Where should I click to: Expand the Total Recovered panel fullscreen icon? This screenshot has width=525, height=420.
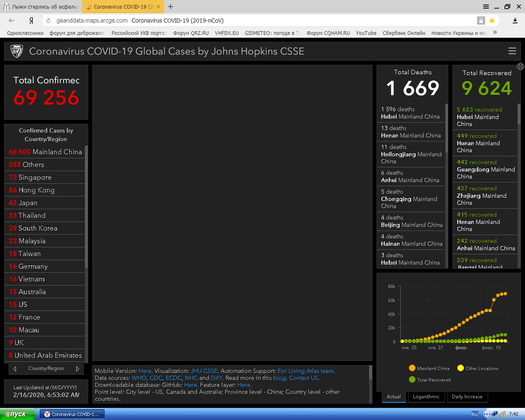pos(520,66)
